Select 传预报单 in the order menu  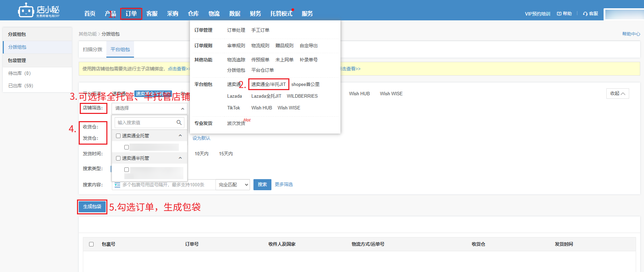[x=260, y=60]
